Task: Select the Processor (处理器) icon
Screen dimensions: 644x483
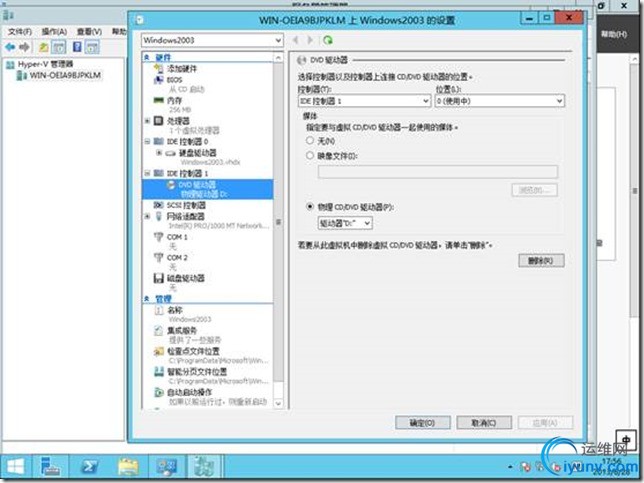Action: (159, 121)
